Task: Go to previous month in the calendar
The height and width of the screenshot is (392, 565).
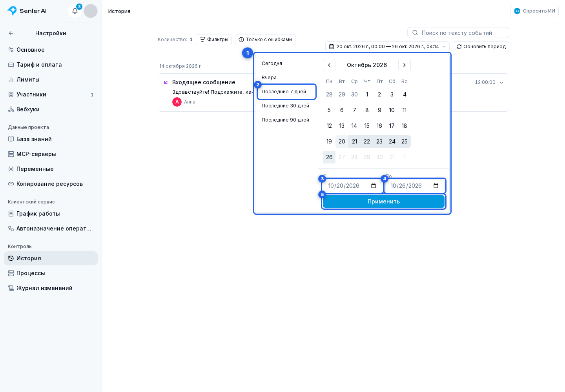Action: [x=329, y=65]
